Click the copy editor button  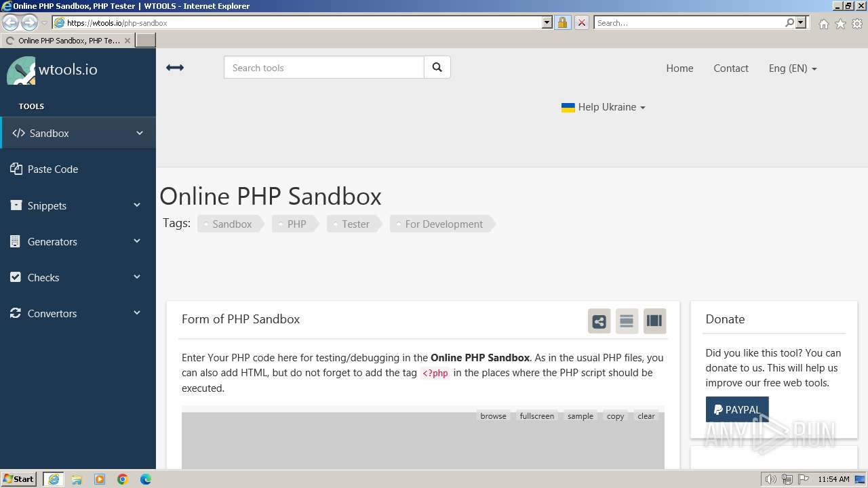coord(615,416)
